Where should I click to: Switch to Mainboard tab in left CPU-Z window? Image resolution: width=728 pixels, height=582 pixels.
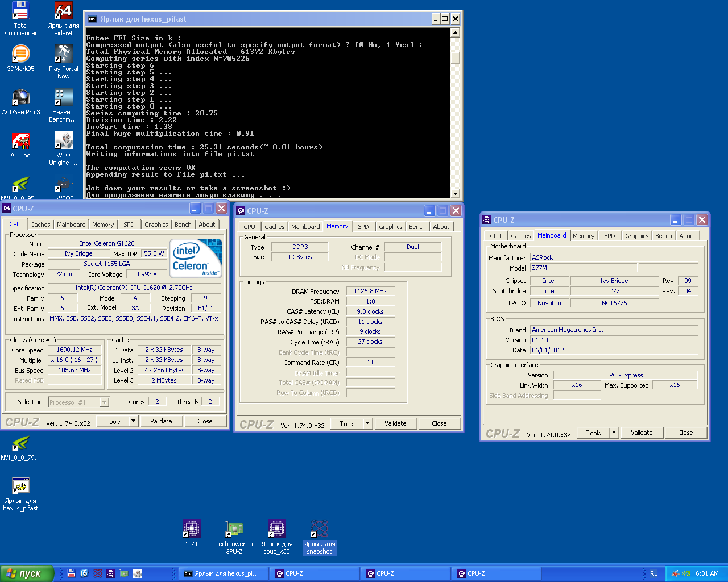tap(71, 225)
